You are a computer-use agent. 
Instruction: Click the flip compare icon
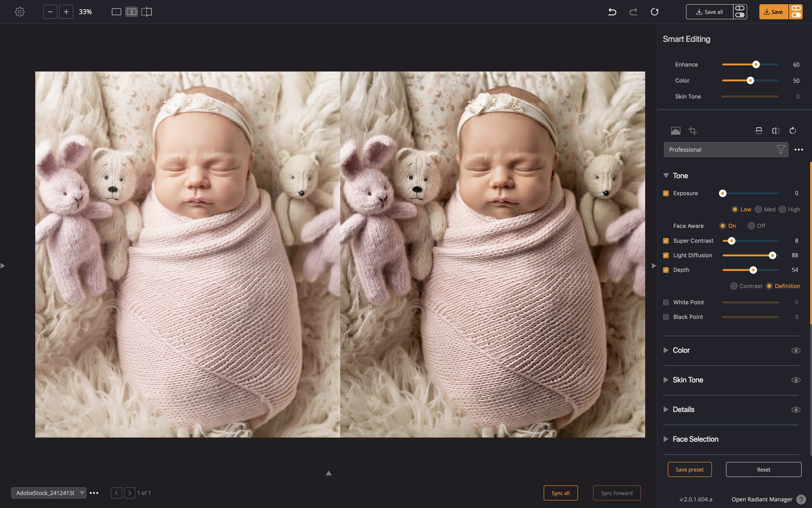coord(775,131)
